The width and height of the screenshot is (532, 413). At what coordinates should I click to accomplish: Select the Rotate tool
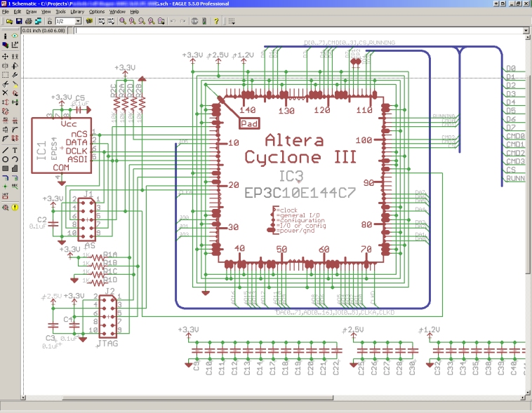click(x=15, y=65)
